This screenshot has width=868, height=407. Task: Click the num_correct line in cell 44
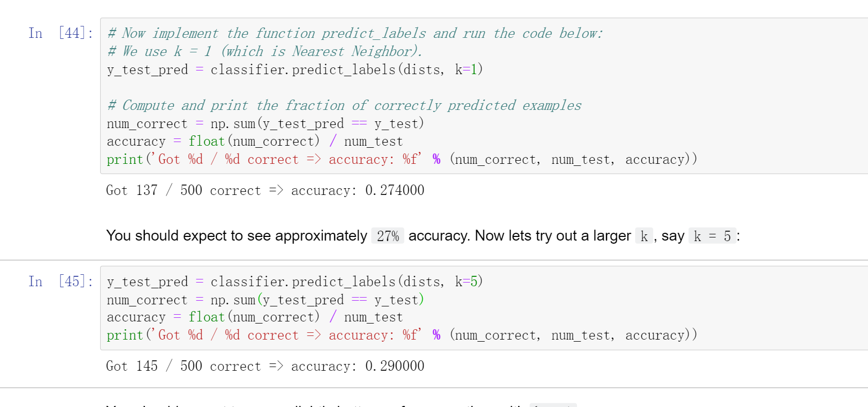pos(265,124)
